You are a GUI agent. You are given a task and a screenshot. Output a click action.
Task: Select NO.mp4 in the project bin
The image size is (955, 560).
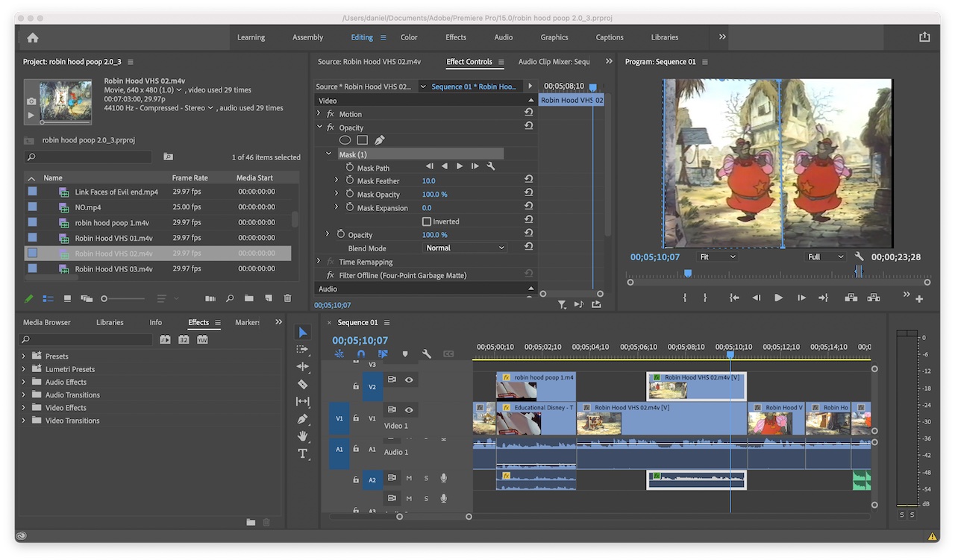point(88,207)
